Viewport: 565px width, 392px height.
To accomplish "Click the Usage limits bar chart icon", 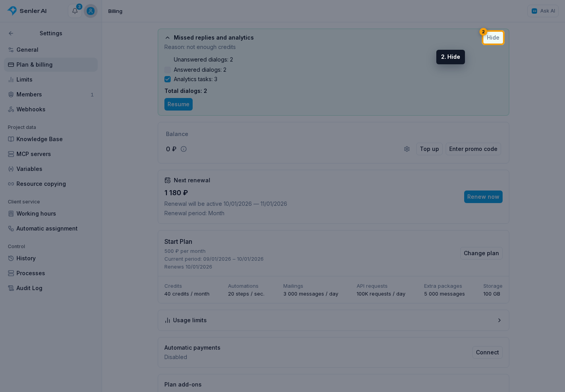I will click(168, 320).
